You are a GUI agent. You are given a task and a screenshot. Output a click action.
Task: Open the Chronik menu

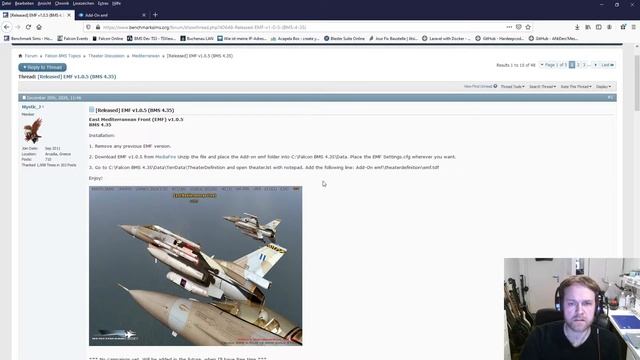[62, 3]
